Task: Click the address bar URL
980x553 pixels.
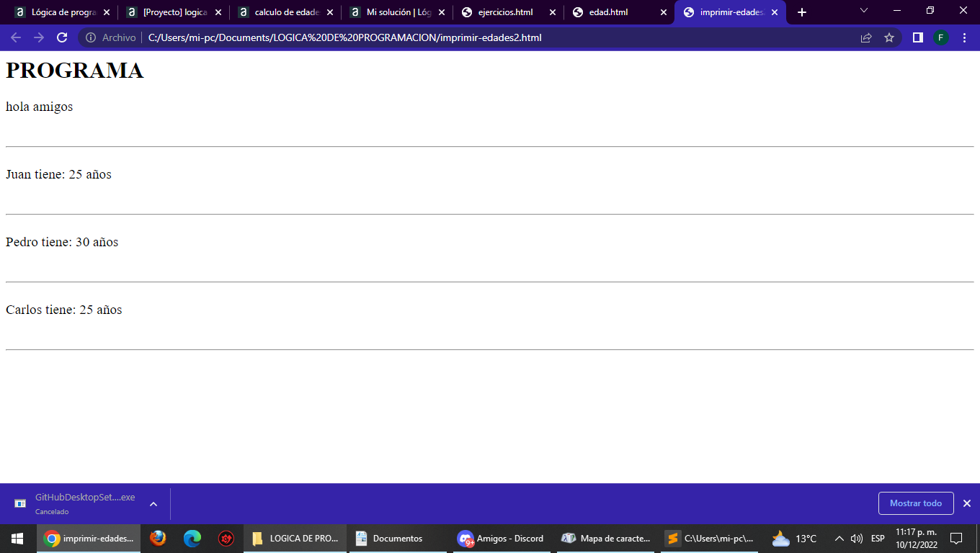Action: coord(344,37)
